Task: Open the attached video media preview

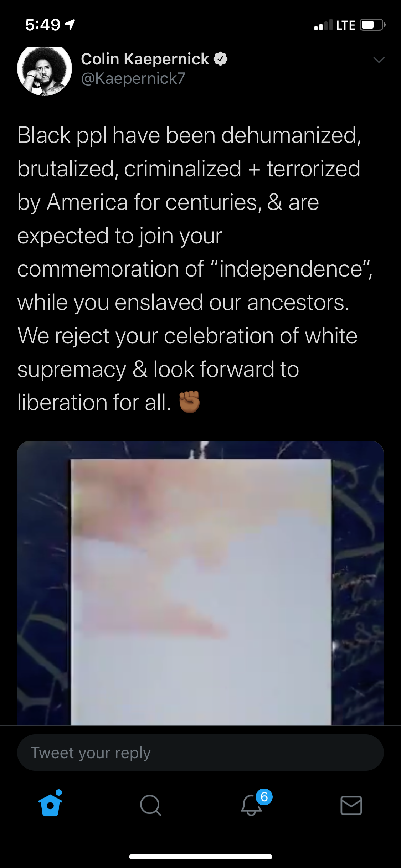Action: tap(200, 583)
